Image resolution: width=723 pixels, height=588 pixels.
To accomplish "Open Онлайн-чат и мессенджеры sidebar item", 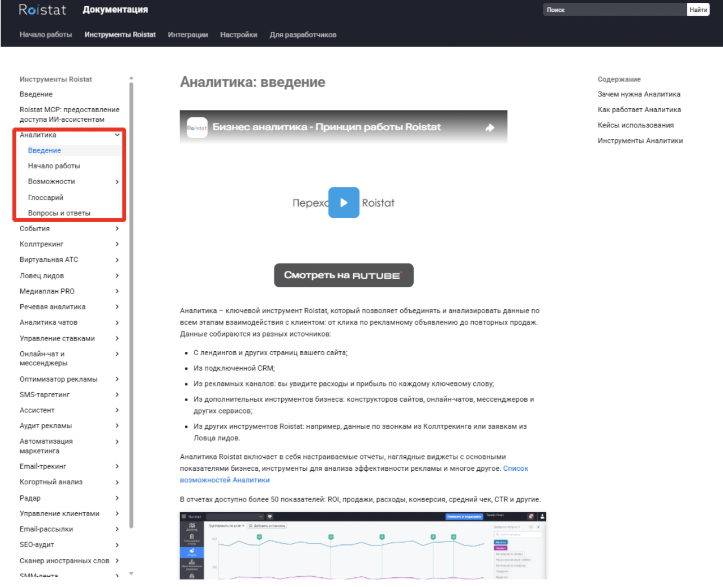I will pyautogui.click(x=43, y=359).
